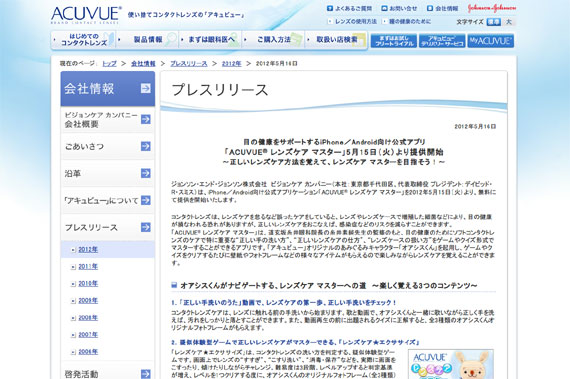Set text size to 大

click(509, 22)
